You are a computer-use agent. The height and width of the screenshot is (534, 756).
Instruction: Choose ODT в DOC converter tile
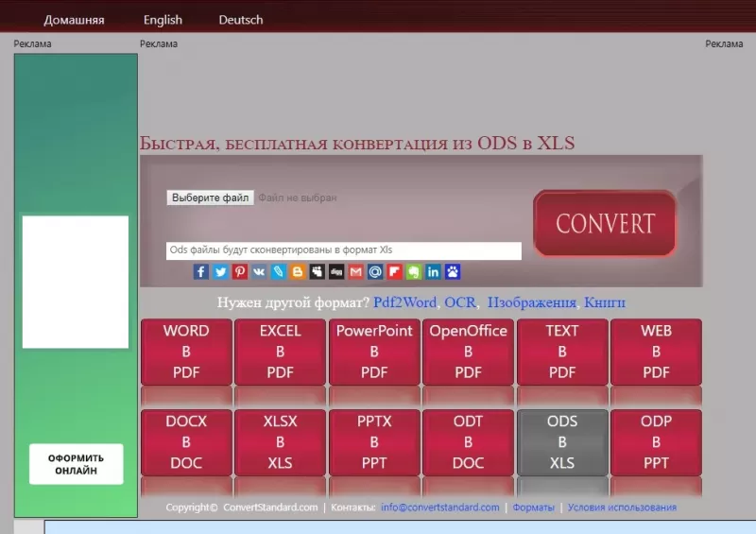(468, 442)
